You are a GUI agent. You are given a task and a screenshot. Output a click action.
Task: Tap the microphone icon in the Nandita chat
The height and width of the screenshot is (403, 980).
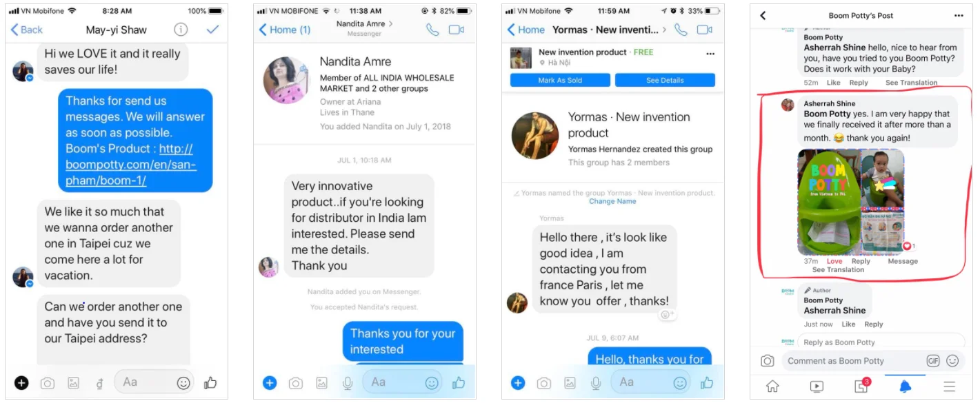click(x=348, y=383)
